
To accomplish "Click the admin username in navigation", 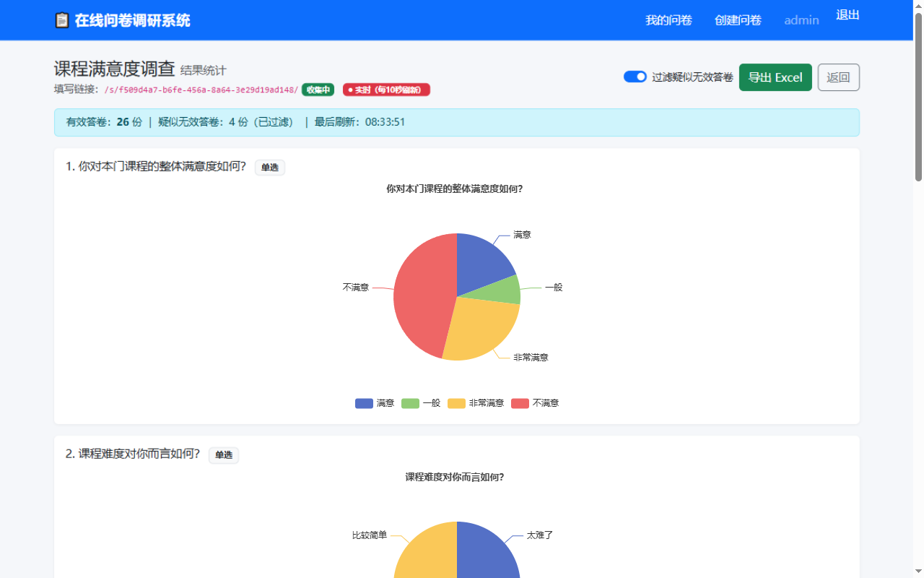I will click(801, 20).
